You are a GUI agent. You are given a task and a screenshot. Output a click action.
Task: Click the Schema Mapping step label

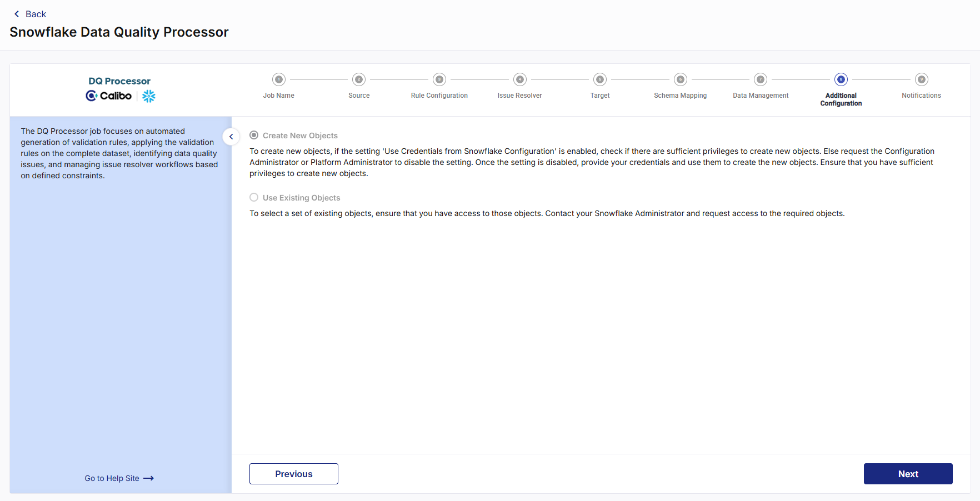point(681,96)
